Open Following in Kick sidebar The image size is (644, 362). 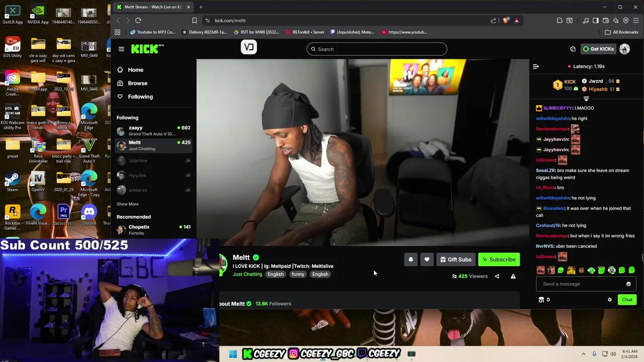[x=135, y=97]
